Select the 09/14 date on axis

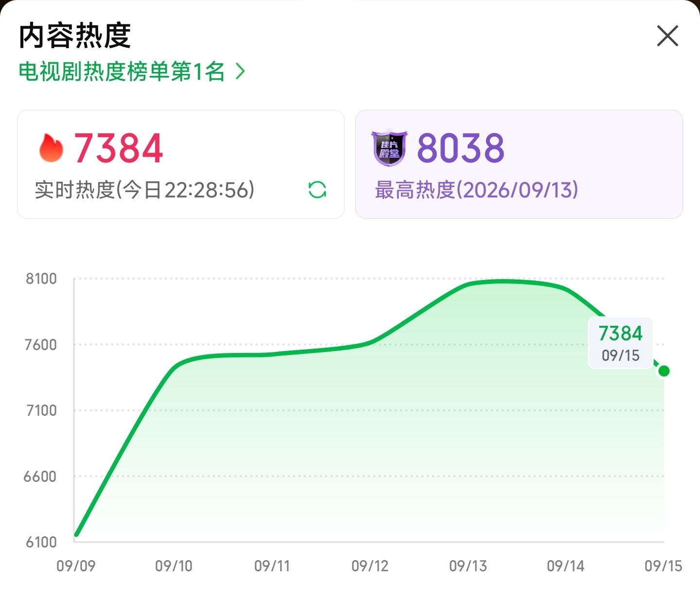565,566
